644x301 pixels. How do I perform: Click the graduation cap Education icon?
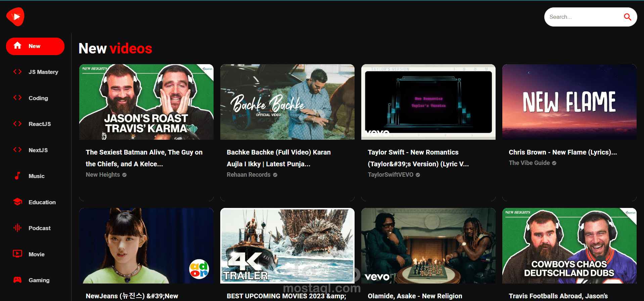point(17,202)
